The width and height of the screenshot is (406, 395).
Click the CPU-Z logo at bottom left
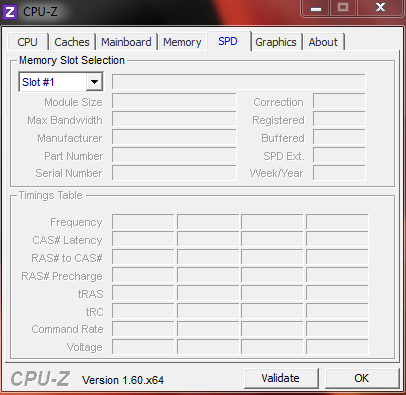tap(40, 379)
